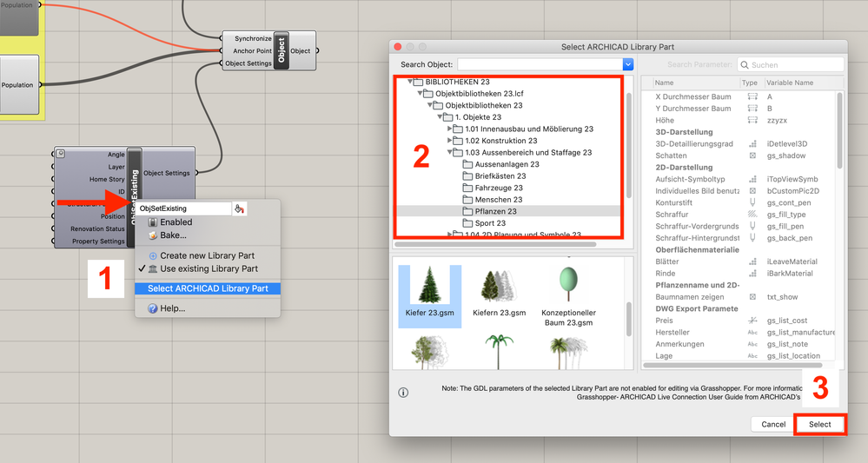
Task: Select the Briefkästen 23 folder
Action: point(494,176)
